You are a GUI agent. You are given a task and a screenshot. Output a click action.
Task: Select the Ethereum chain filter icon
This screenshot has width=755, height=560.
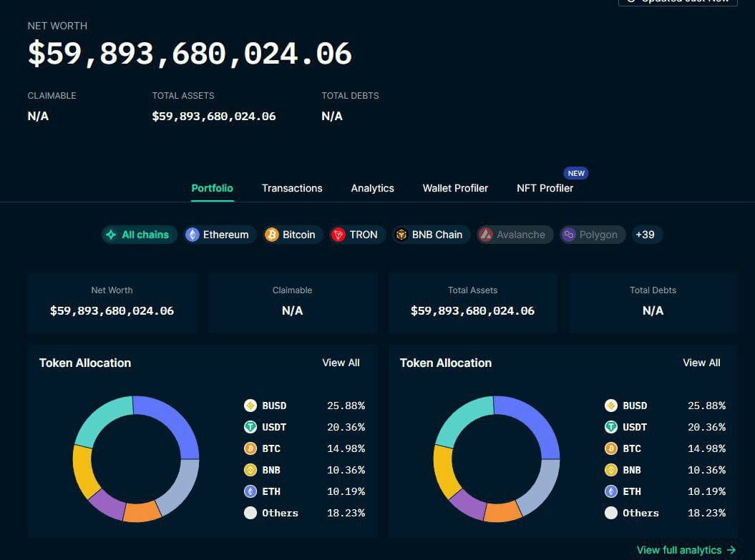[191, 235]
